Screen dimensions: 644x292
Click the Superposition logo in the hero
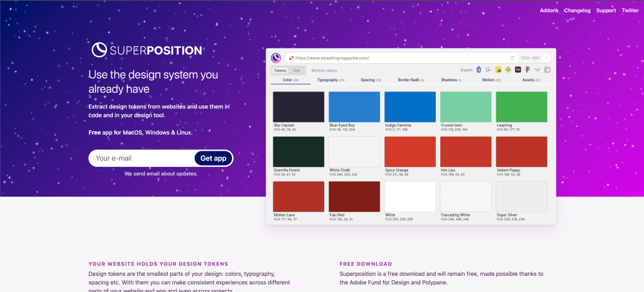point(146,50)
